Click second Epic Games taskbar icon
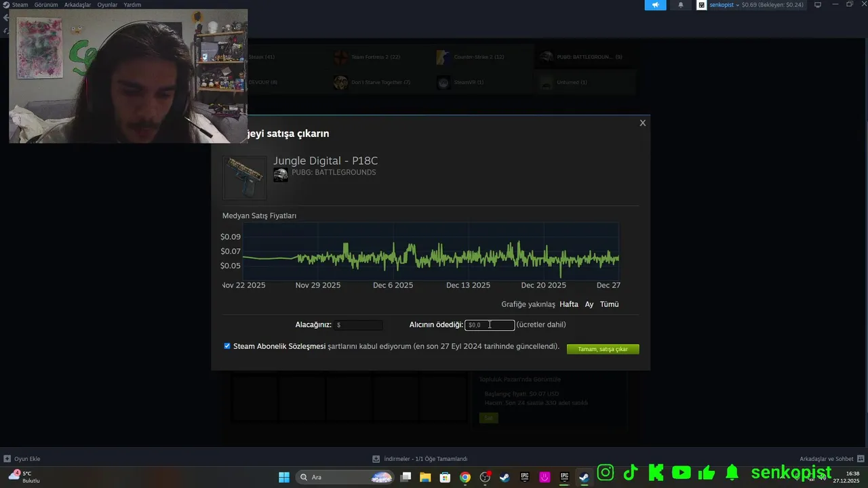The image size is (868, 488). [x=564, y=477]
